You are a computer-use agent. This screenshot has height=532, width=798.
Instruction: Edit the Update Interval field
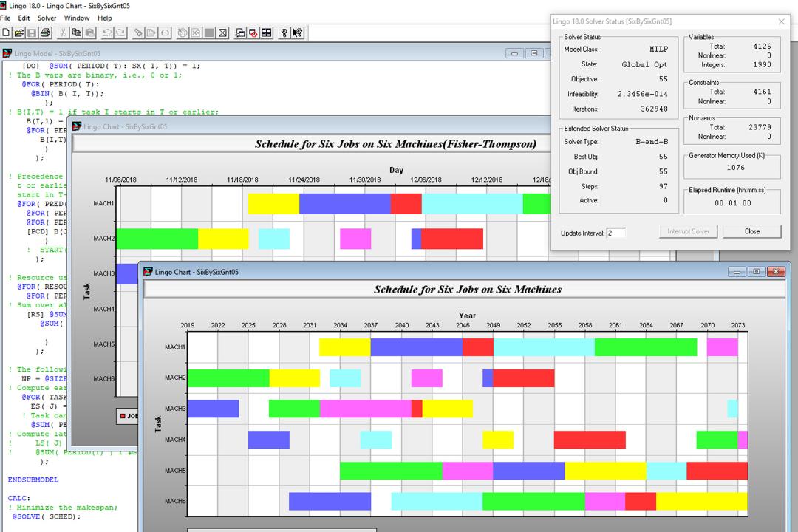tap(615, 233)
